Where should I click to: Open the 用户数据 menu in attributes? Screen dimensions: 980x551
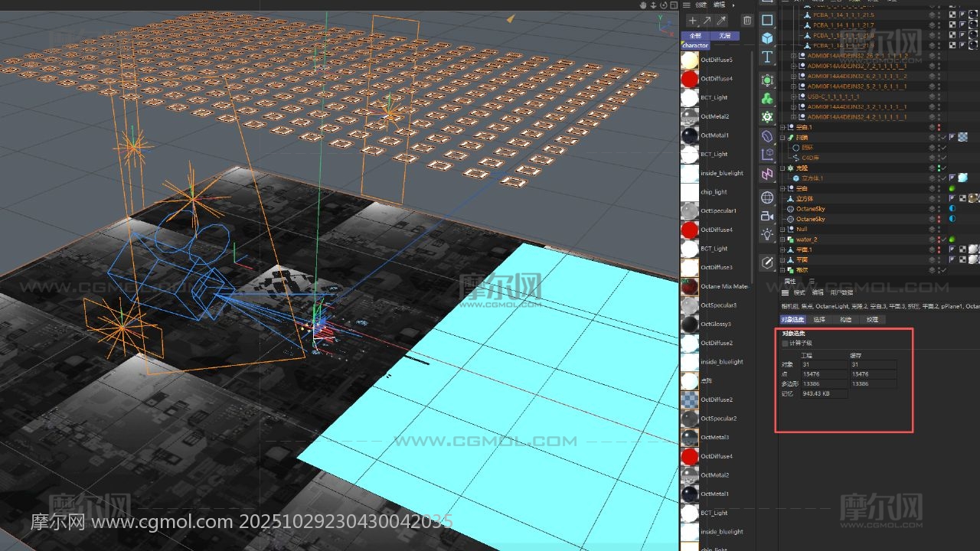(x=842, y=292)
